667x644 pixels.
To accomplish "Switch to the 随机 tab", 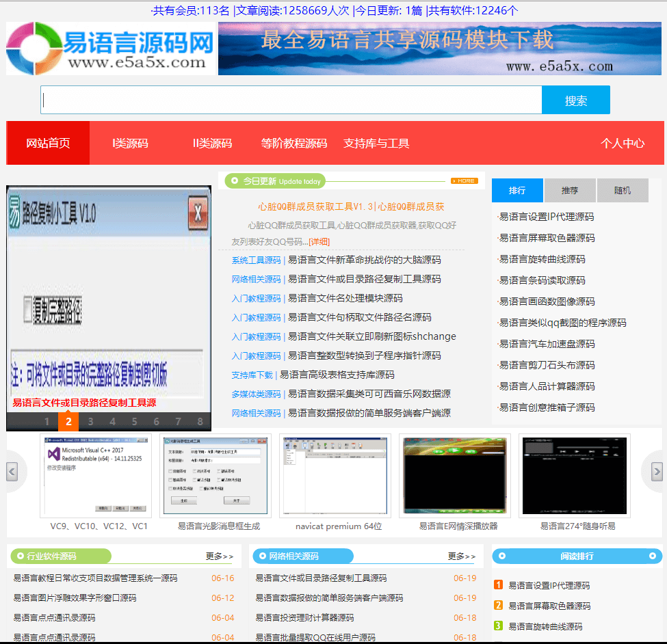I will click(623, 190).
